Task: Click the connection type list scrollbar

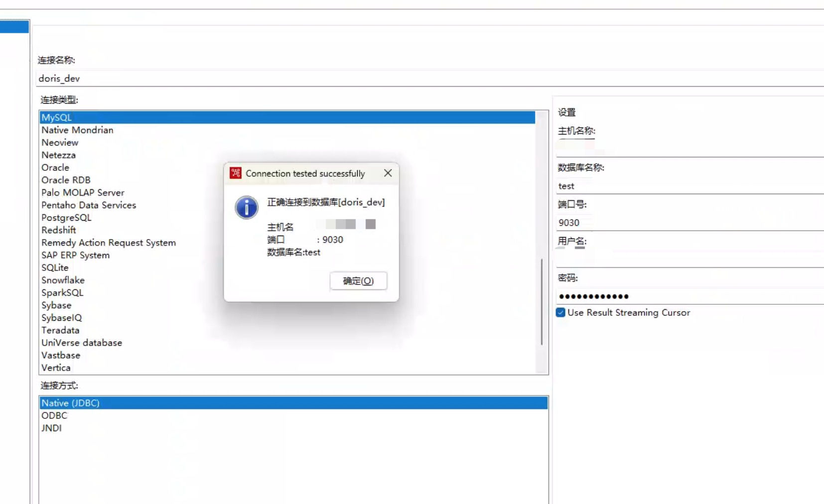Action: (542, 301)
